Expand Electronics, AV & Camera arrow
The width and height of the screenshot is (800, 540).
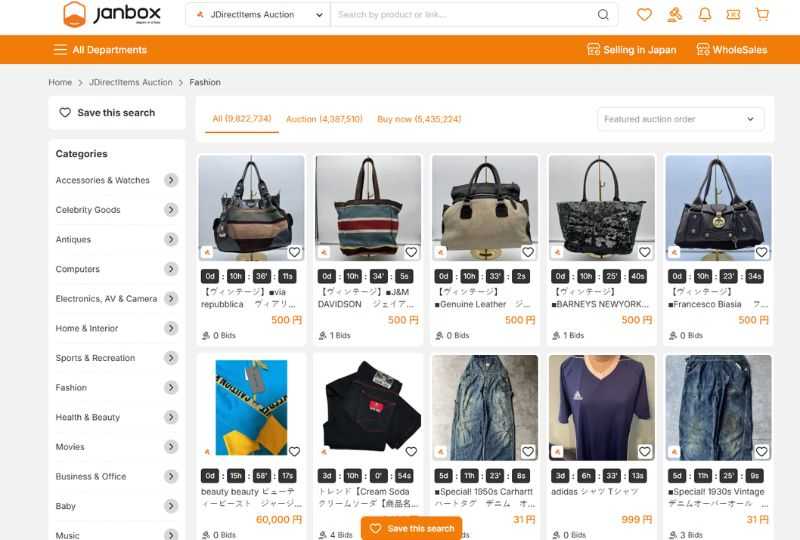point(171,299)
